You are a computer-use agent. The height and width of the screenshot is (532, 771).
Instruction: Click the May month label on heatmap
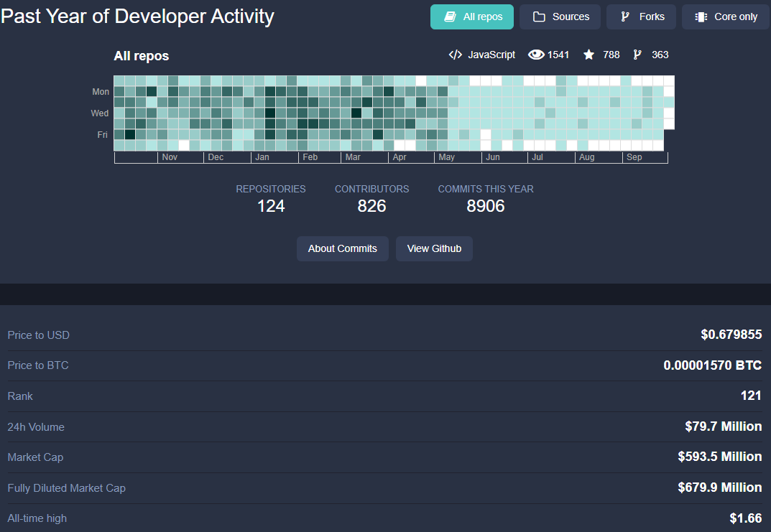(x=446, y=157)
